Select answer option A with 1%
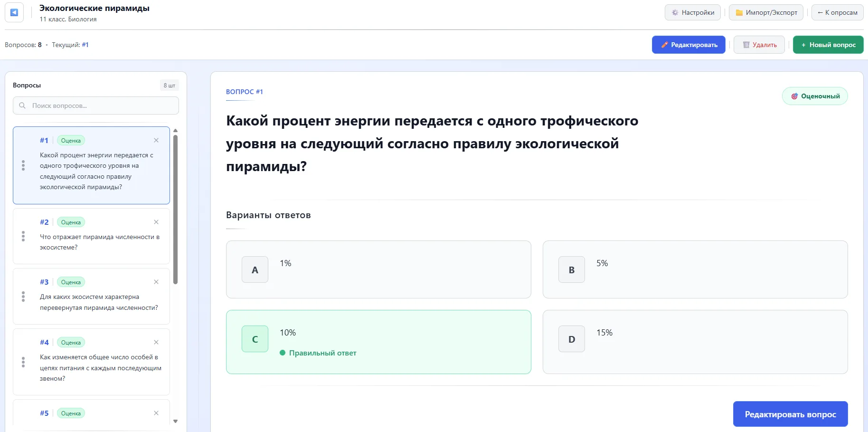The height and width of the screenshot is (432, 868). (x=378, y=269)
